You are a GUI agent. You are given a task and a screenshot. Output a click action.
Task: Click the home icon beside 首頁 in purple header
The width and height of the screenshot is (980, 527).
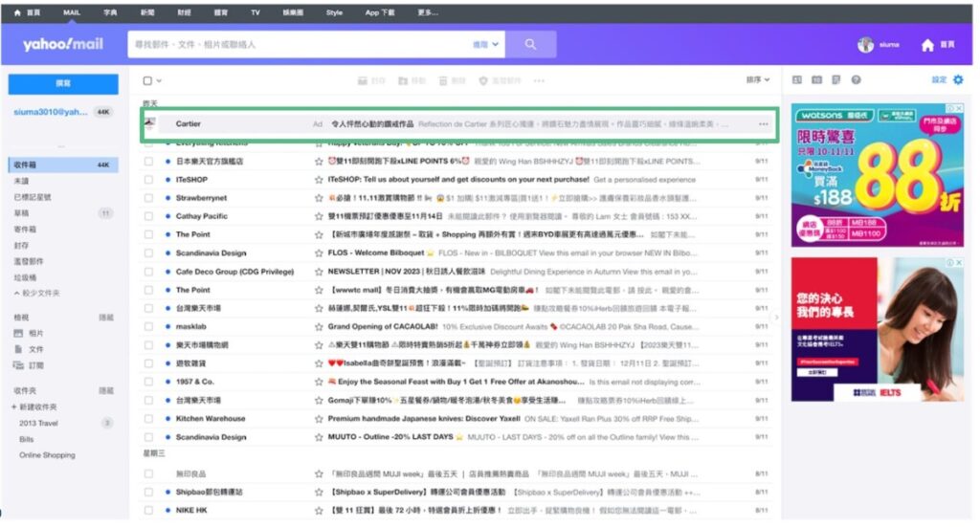point(927,44)
